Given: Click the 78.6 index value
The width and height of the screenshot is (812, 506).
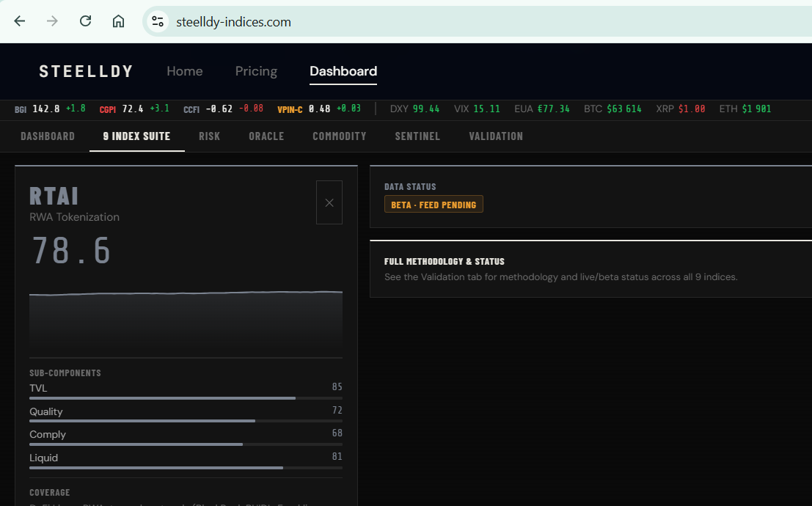Looking at the screenshot, I should [x=71, y=251].
